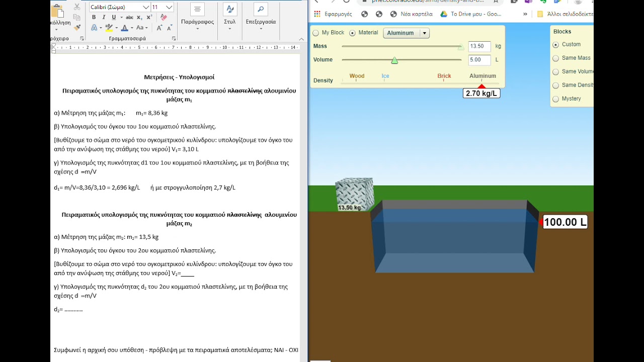Apply strikethrough formatting
The width and height of the screenshot is (644, 362).
click(x=129, y=18)
